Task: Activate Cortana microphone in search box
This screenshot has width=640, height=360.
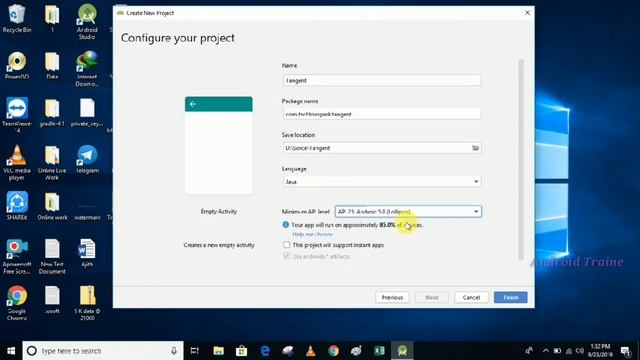Action: point(174,351)
